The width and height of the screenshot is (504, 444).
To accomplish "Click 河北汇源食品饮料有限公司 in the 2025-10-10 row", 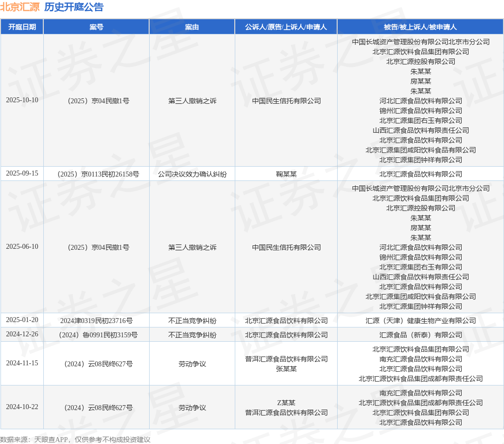I will coord(421,101).
